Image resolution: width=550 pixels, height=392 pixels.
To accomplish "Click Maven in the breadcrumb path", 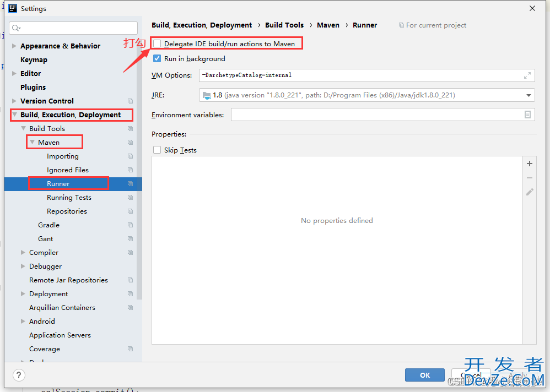I will point(328,25).
